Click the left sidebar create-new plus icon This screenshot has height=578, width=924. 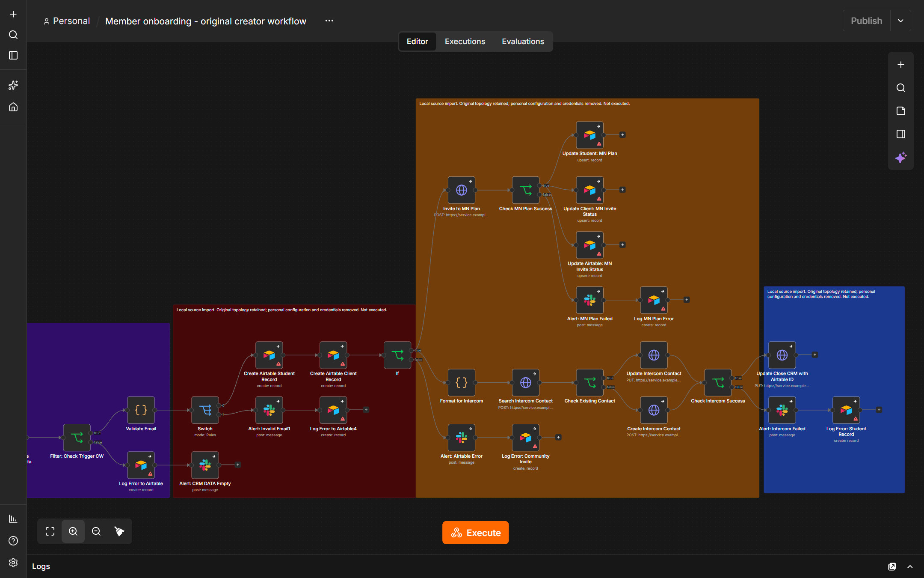[13, 14]
